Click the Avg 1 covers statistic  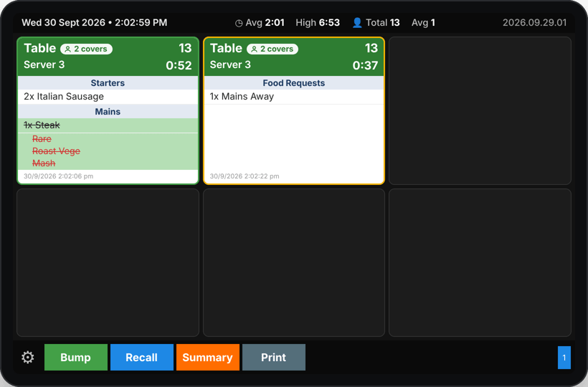[423, 23]
